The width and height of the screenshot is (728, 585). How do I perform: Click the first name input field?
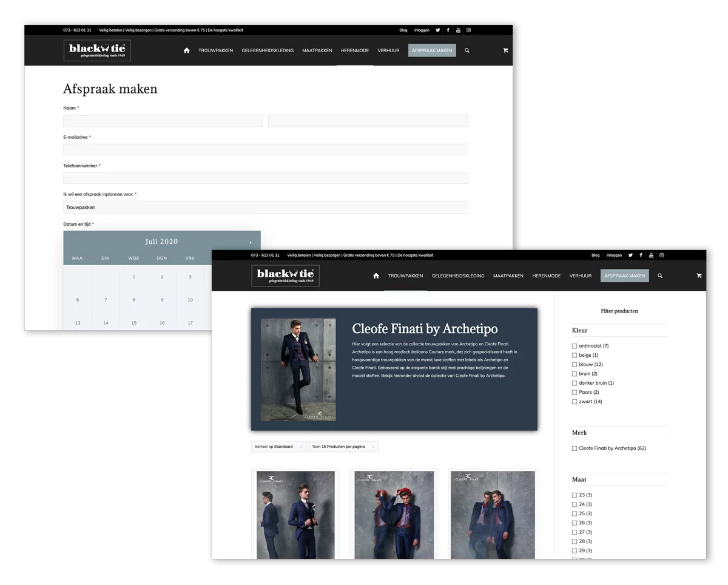(x=163, y=121)
